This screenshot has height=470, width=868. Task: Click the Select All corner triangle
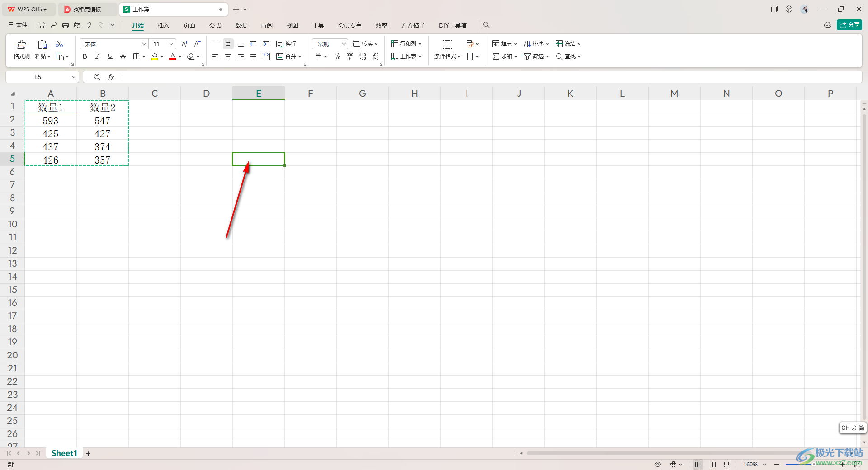click(x=13, y=94)
